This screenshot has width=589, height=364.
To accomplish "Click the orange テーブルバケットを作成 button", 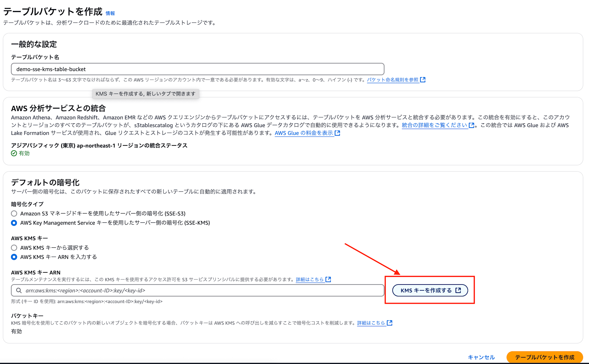I will pos(545,357).
